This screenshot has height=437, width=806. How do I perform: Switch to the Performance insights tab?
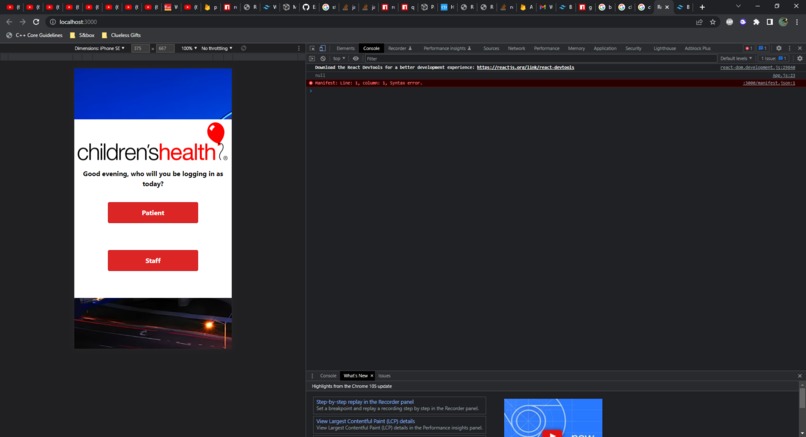click(x=447, y=48)
